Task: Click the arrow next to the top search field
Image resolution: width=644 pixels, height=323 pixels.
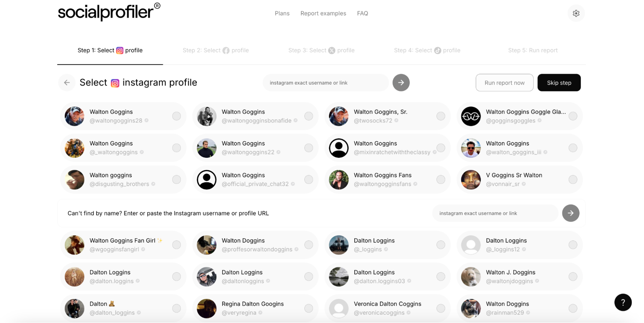Action: [x=401, y=82]
